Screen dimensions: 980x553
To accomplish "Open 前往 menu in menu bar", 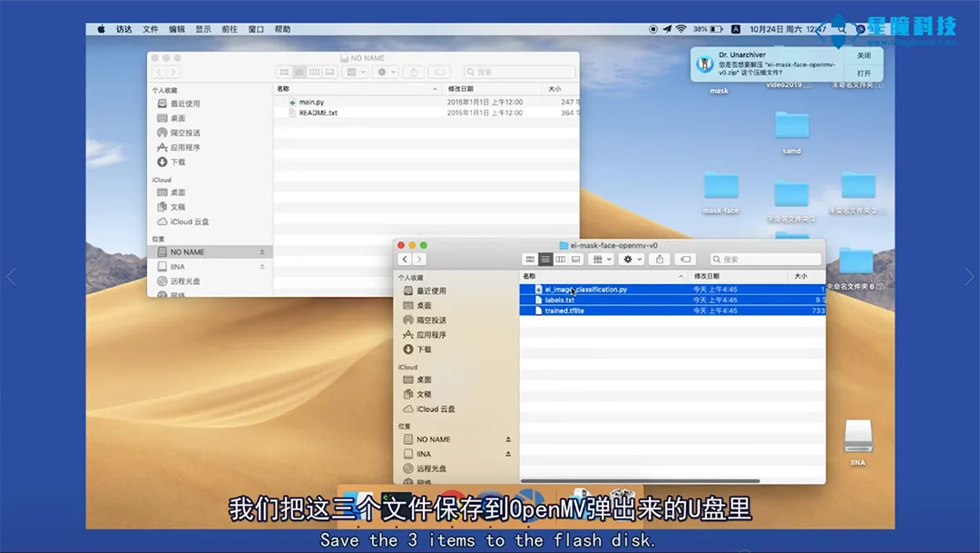I will point(230,29).
